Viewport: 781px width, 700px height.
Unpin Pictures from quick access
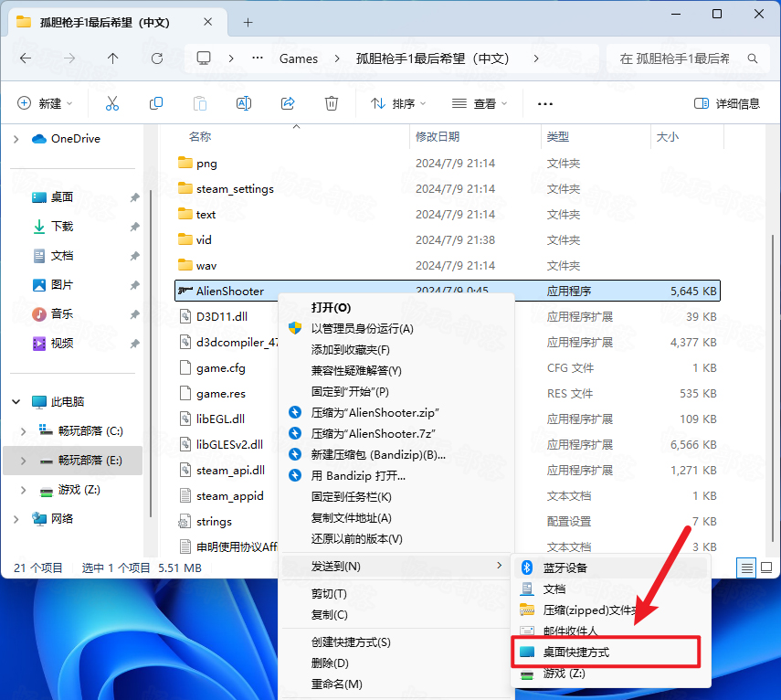[x=134, y=285]
